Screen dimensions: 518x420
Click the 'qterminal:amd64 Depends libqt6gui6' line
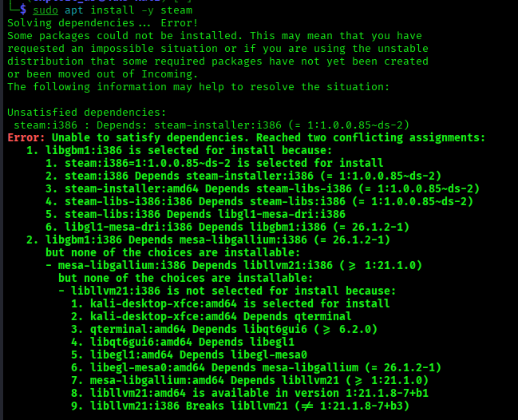[224, 330]
